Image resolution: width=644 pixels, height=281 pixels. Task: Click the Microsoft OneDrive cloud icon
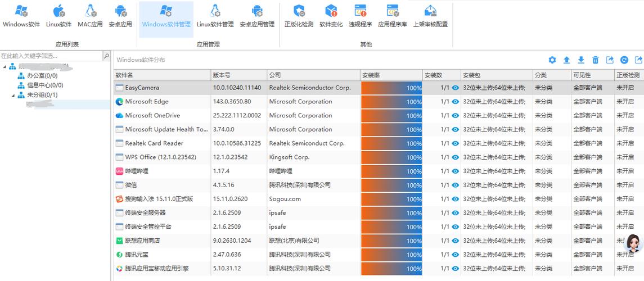click(x=119, y=116)
